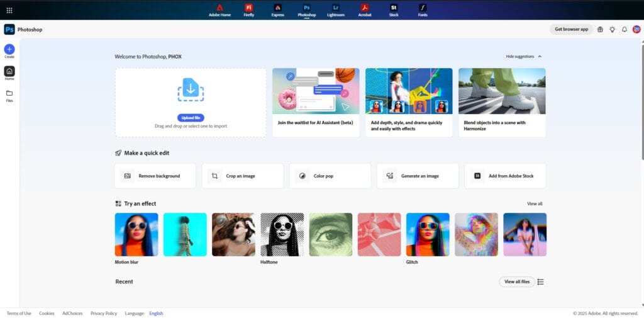Open the apps grid launcher icon

[x=9, y=10]
